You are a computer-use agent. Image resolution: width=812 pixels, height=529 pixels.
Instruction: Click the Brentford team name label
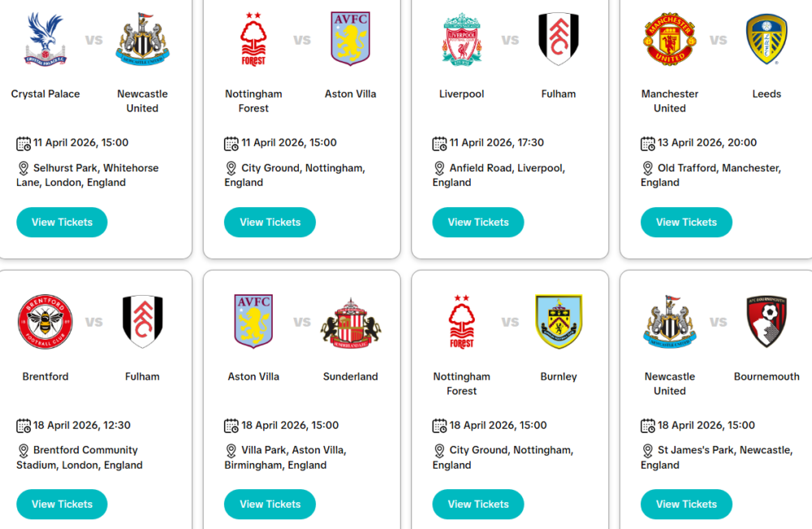[45, 376]
